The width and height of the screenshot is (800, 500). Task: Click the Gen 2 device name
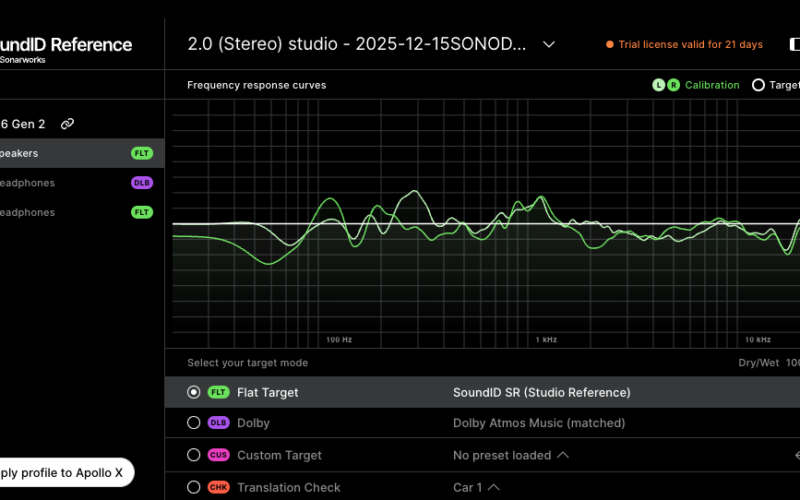pyautogui.click(x=23, y=124)
